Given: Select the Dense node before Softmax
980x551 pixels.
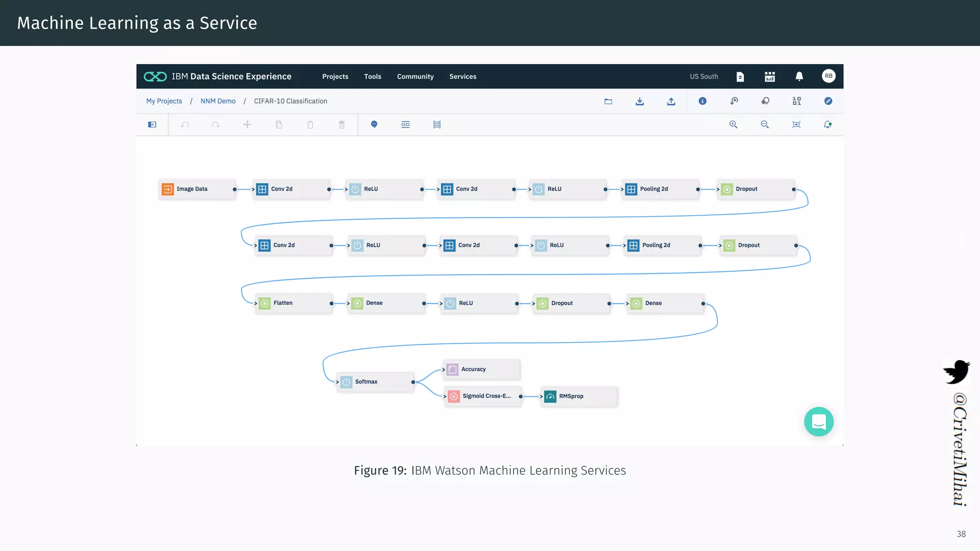Looking at the screenshot, I should click(666, 303).
